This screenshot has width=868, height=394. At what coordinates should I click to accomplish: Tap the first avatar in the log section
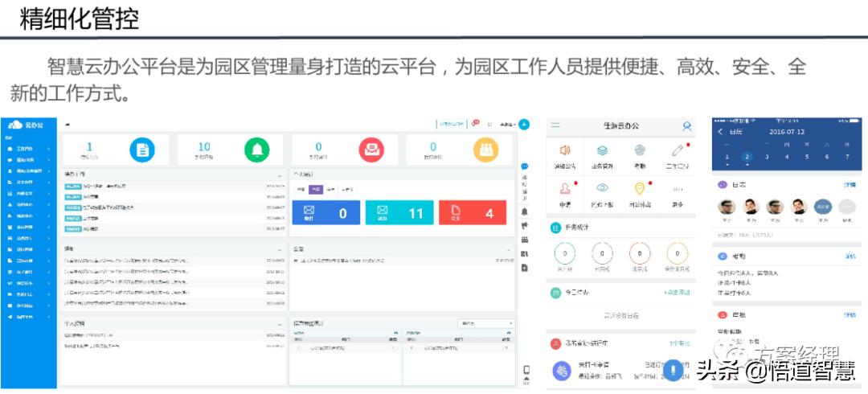[x=727, y=207]
